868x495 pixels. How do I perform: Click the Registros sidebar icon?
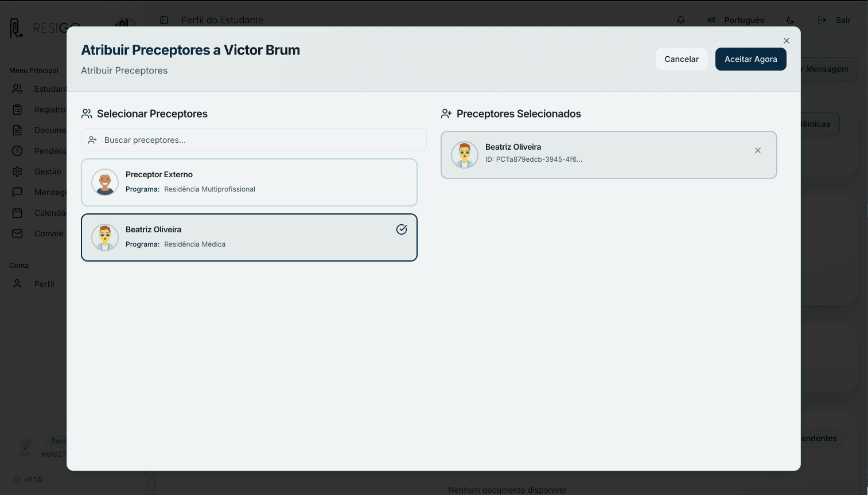pyautogui.click(x=17, y=110)
